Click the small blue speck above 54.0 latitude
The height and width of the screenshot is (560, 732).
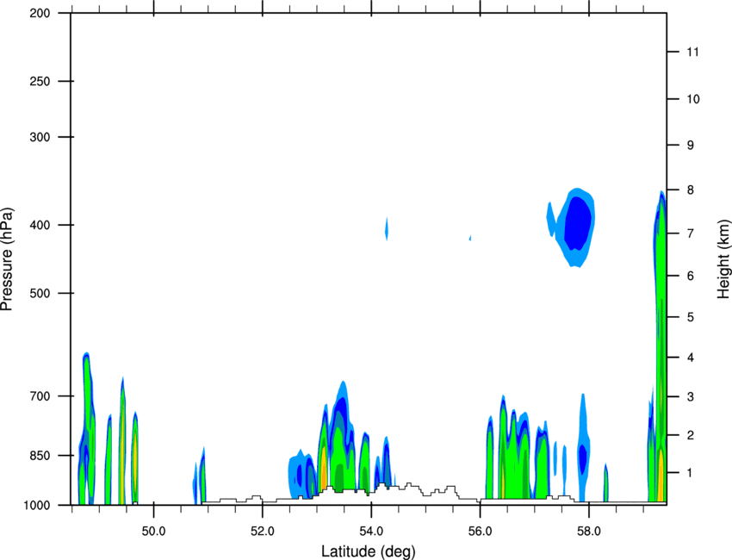click(387, 229)
